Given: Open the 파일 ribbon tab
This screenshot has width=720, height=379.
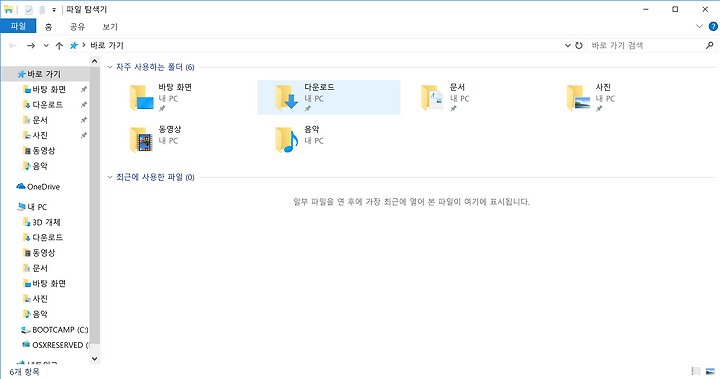Looking at the screenshot, I should tap(18, 26).
